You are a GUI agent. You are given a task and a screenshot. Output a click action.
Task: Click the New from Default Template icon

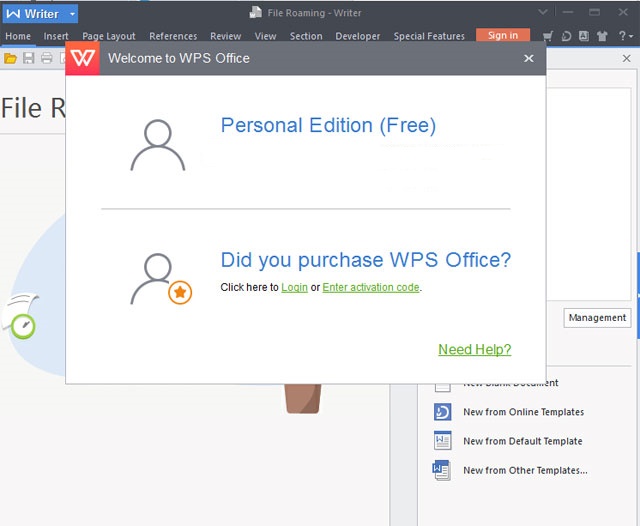[442, 441]
